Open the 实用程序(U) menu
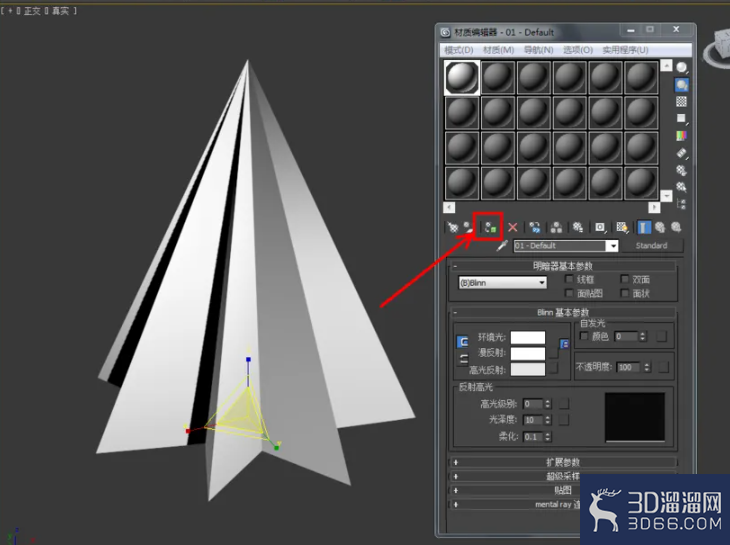The height and width of the screenshot is (545, 730). pos(625,50)
